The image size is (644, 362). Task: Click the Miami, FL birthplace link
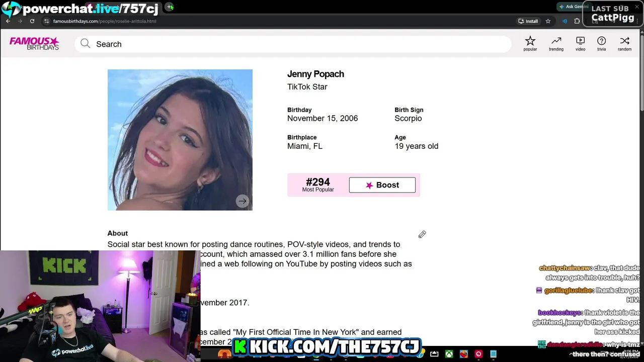(305, 146)
